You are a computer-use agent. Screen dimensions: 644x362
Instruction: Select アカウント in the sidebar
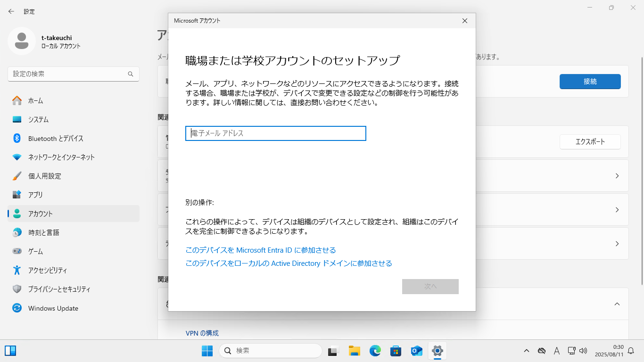74,214
